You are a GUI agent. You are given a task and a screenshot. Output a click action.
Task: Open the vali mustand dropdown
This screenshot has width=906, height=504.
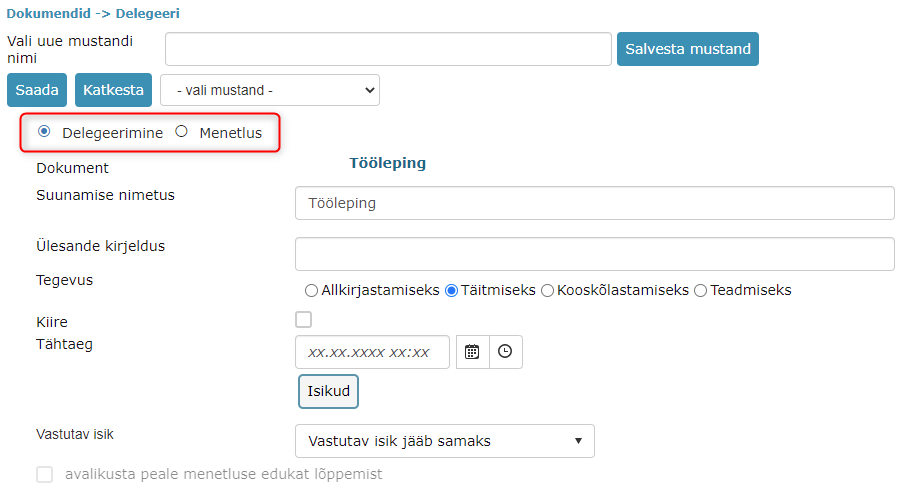[x=270, y=90]
